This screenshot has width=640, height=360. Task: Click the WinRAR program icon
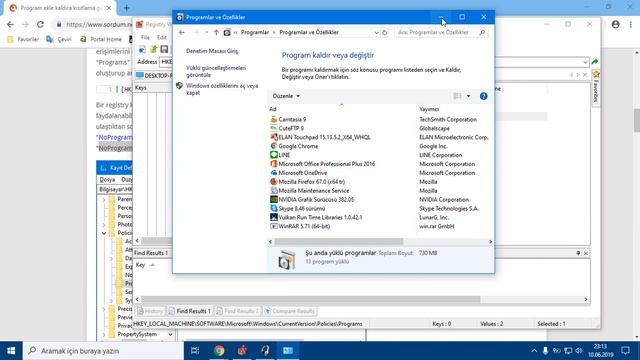(x=273, y=226)
